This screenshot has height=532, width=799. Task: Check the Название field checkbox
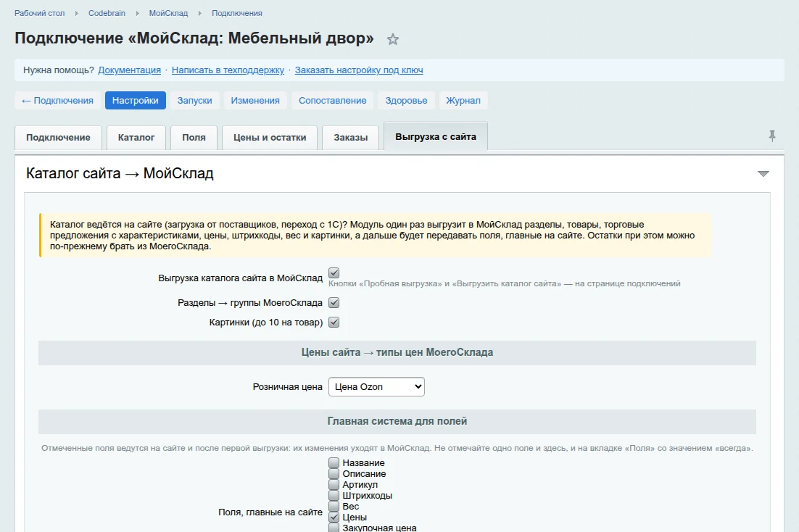pyautogui.click(x=334, y=462)
